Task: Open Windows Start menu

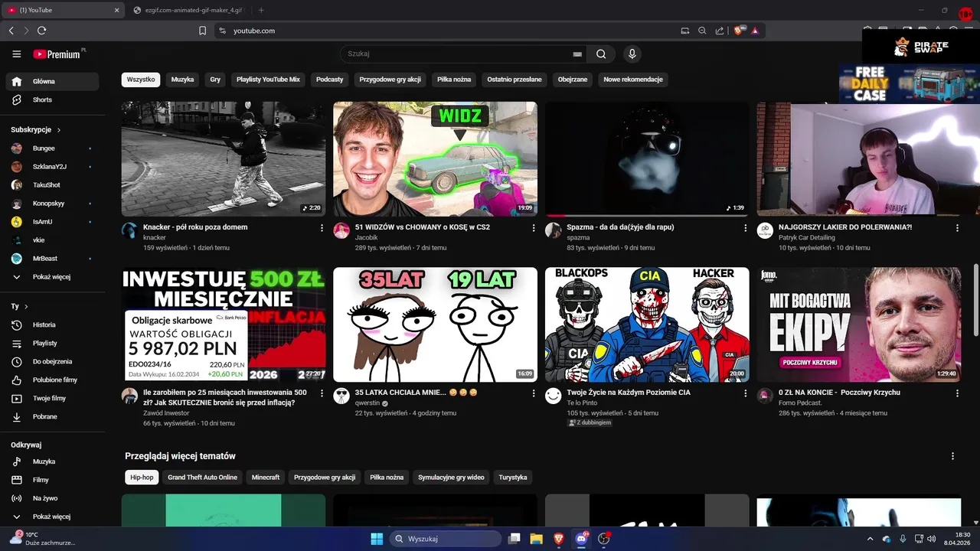Action: [x=377, y=539]
